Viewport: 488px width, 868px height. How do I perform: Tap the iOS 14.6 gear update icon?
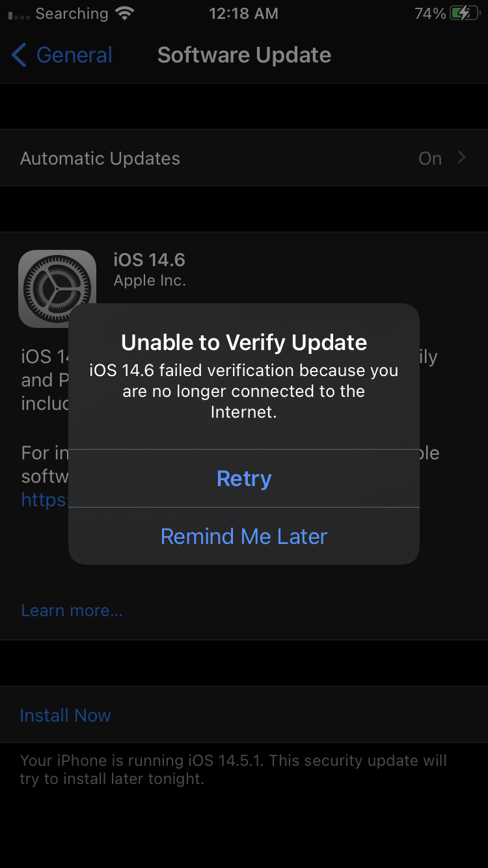(x=57, y=288)
